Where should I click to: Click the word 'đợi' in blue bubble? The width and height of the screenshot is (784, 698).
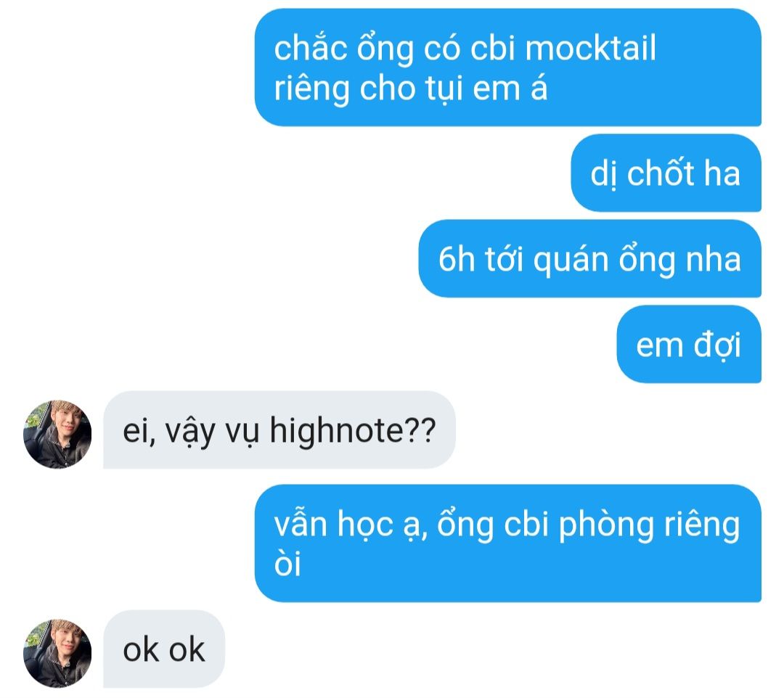(717, 346)
